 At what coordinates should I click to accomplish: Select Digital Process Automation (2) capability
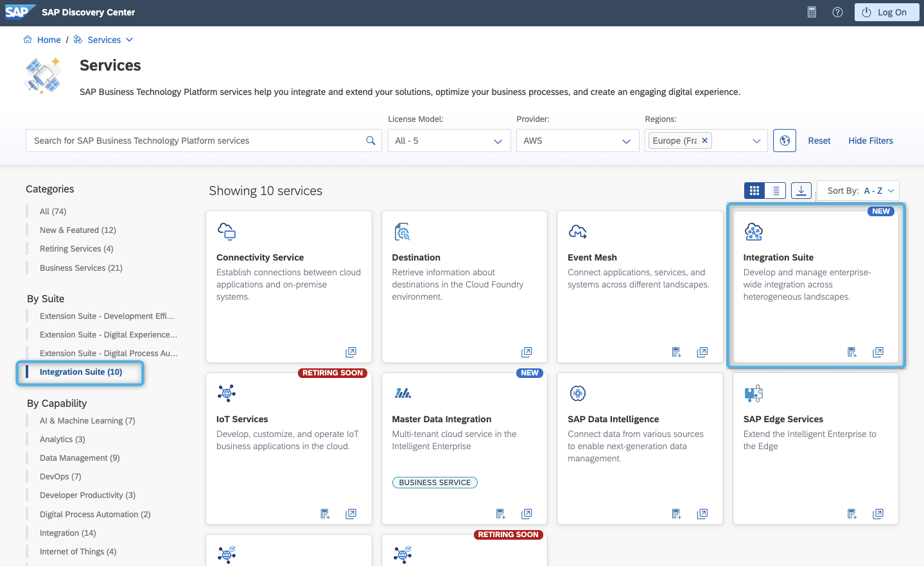point(95,514)
